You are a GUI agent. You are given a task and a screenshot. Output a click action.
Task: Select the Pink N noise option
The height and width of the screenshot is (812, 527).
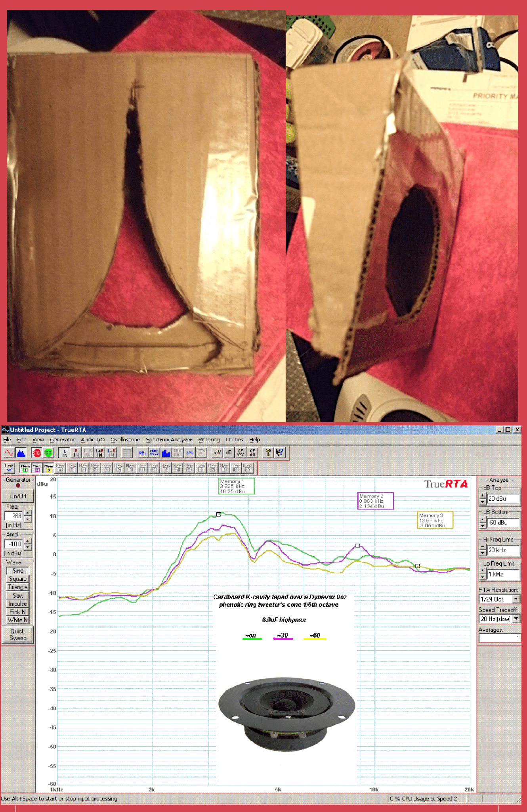pos(18,612)
